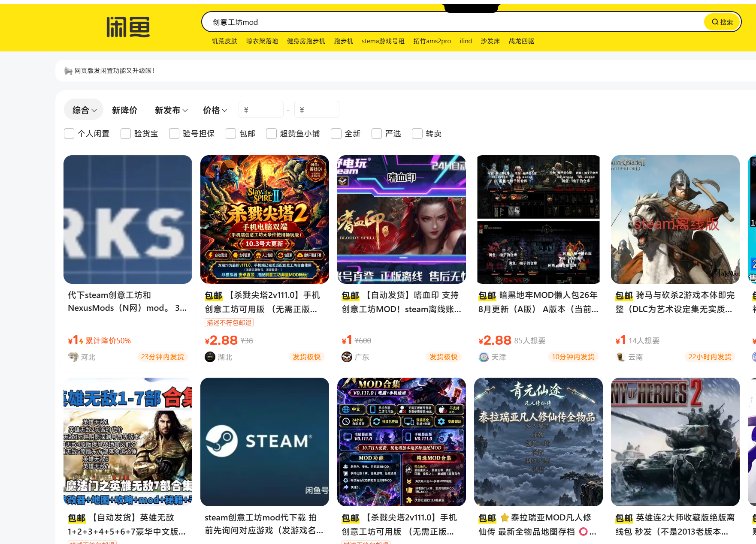The height and width of the screenshot is (544, 756).
Task: Click 包邮 badge on 骑马与砍杀2 listing
Action: tap(624, 295)
